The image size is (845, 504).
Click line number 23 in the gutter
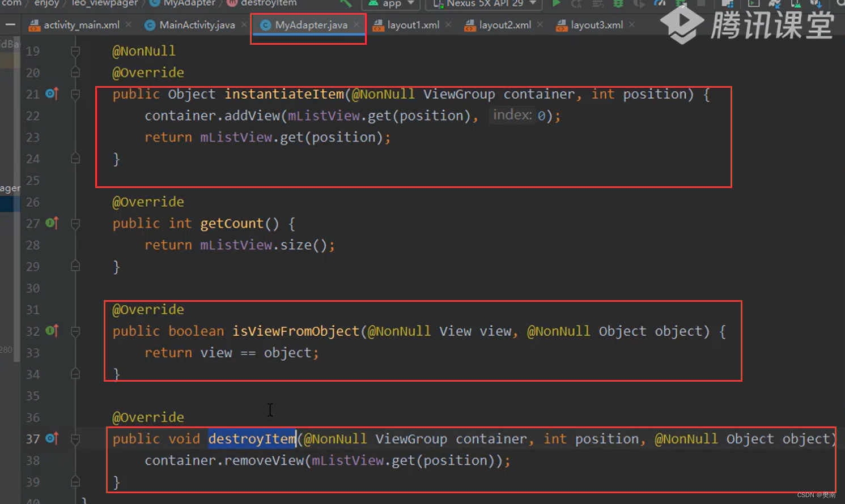pyautogui.click(x=33, y=138)
